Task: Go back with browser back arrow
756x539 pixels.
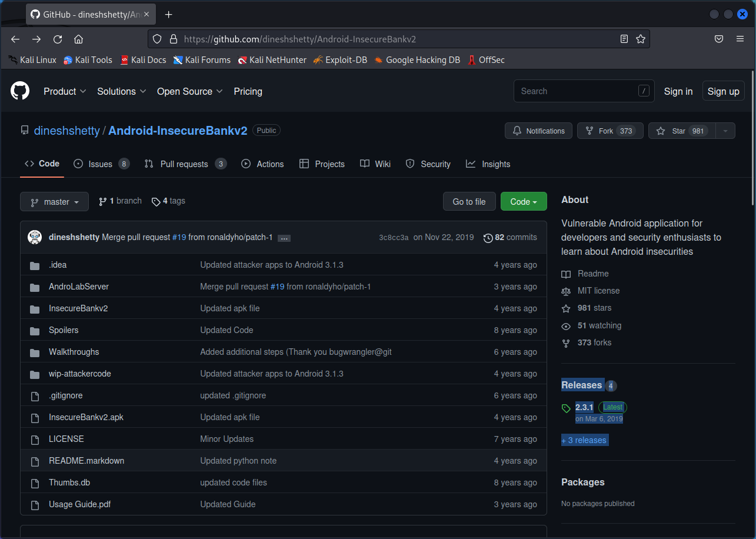Action: click(15, 39)
